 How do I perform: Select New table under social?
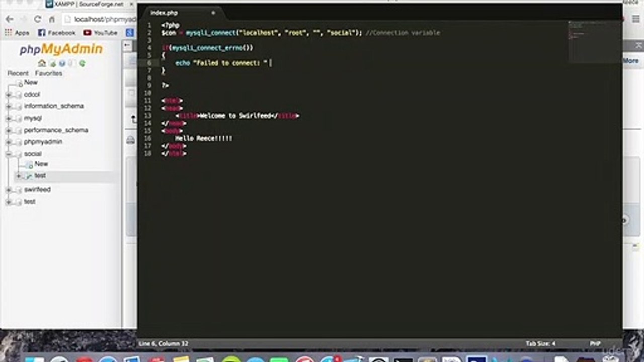point(41,164)
